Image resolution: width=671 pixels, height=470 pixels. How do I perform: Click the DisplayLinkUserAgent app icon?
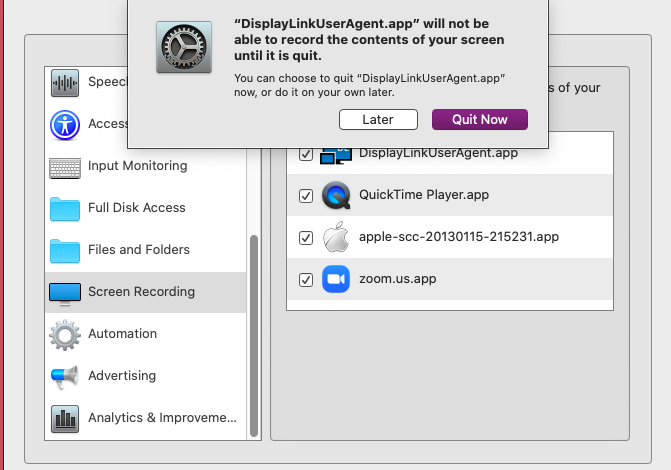(x=336, y=156)
